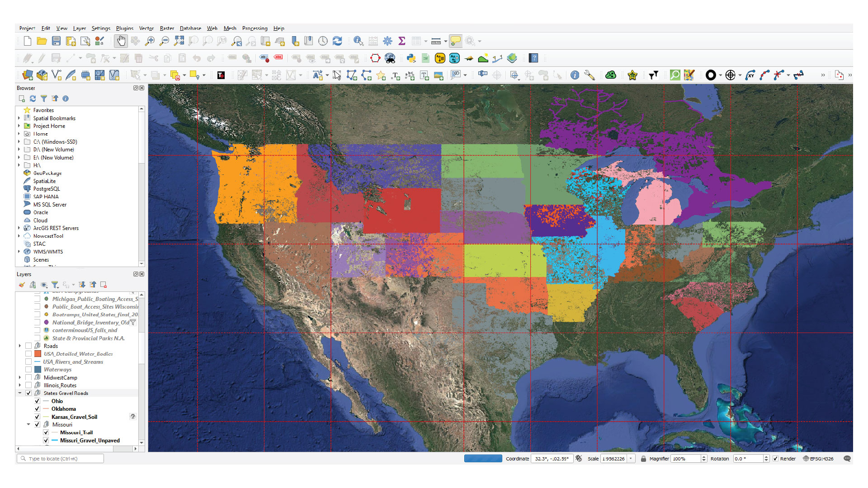
Task: Open the Processing menu
Action: [x=255, y=28]
